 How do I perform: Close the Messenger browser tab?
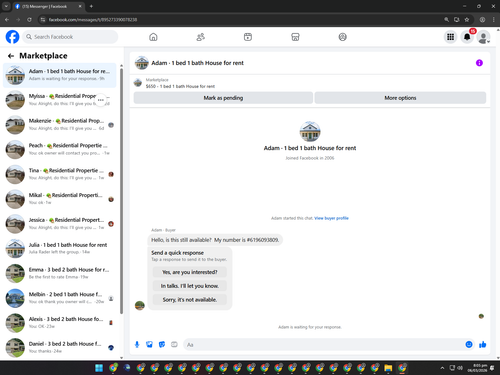80,6
